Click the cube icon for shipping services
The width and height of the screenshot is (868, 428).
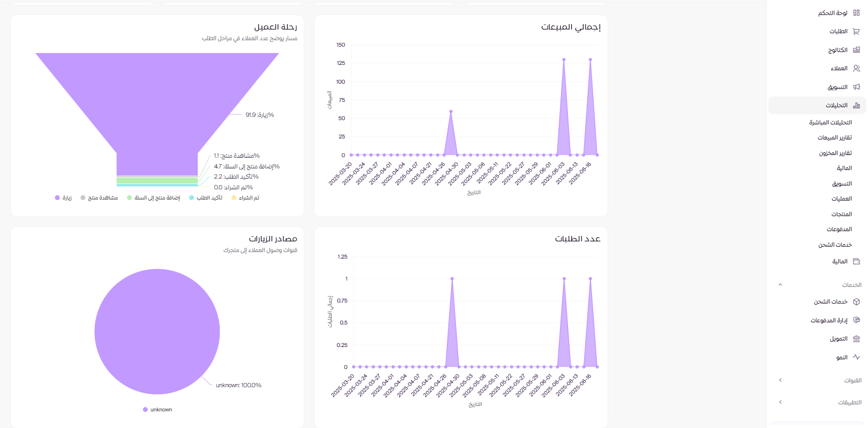856,302
